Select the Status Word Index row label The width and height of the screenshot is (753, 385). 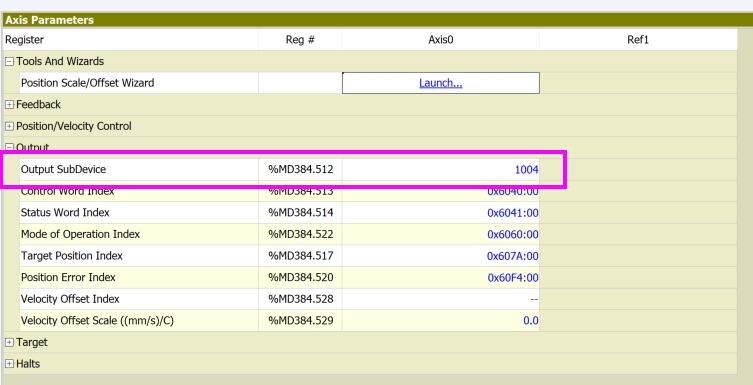(65, 213)
